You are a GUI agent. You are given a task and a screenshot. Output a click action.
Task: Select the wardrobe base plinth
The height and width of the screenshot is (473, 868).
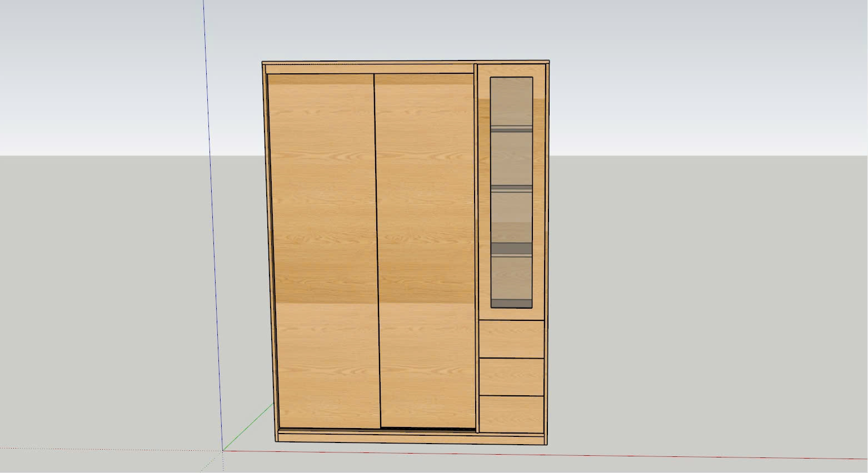410,439
